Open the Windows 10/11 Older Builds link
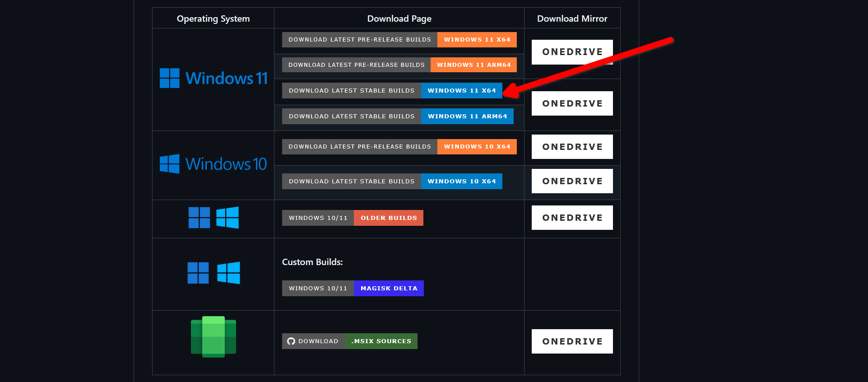This screenshot has width=868, height=382. point(353,218)
